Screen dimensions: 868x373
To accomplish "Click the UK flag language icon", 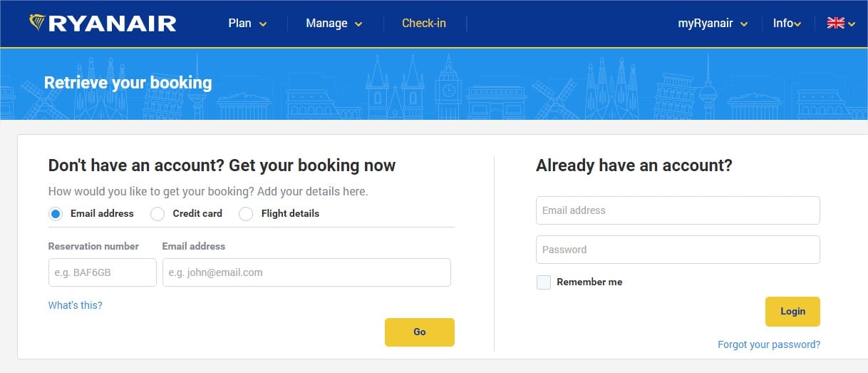I will tap(835, 23).
